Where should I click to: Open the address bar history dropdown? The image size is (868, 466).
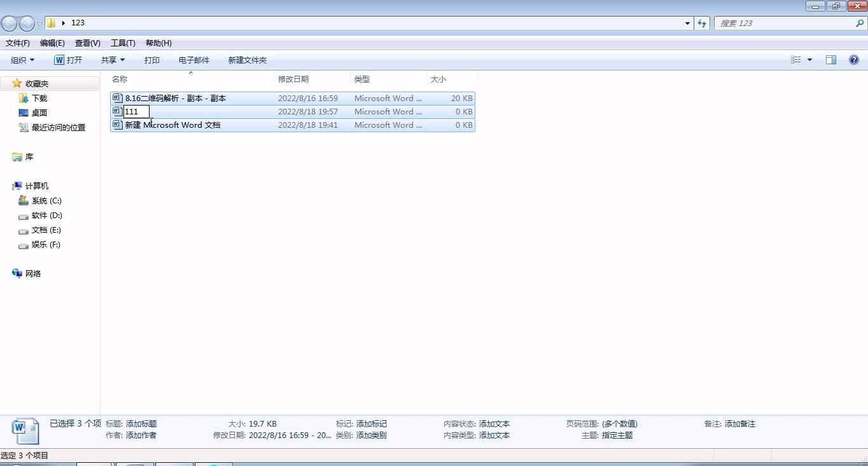tap(686, 23)
